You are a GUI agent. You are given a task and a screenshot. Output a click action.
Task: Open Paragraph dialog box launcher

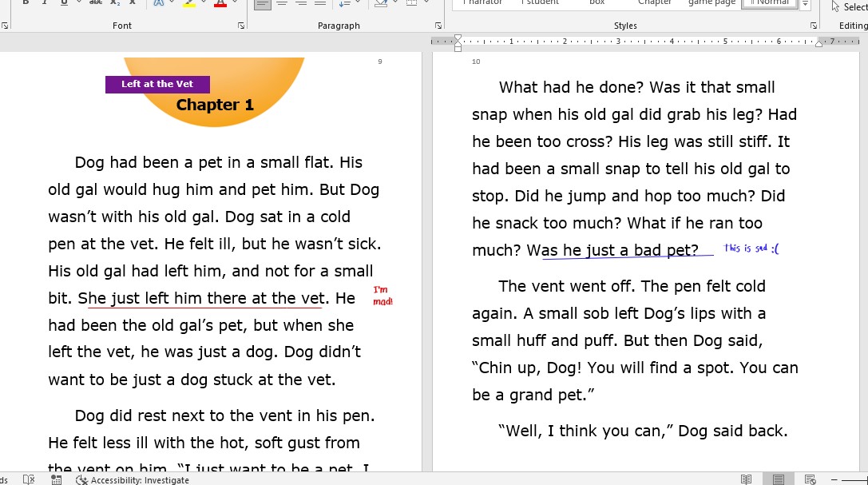pyautogui.click(x=438, y=26)
